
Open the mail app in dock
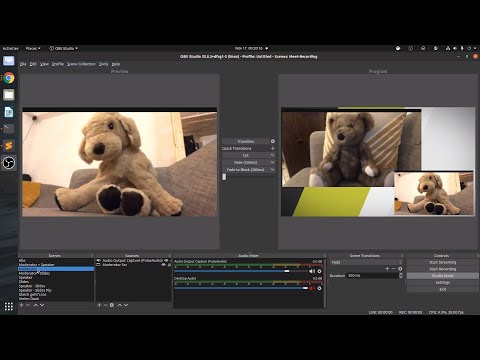click(9, 61)
